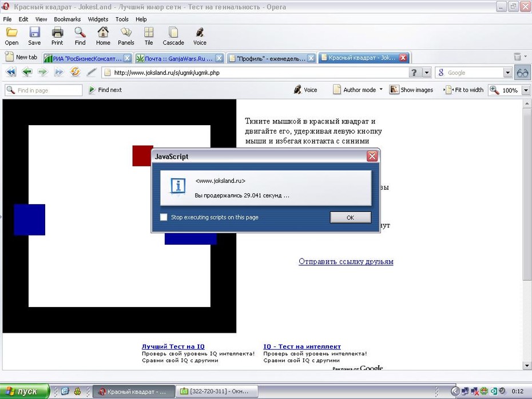
Task: Go forward with the green Forward arrow
Action: (42, 72)
